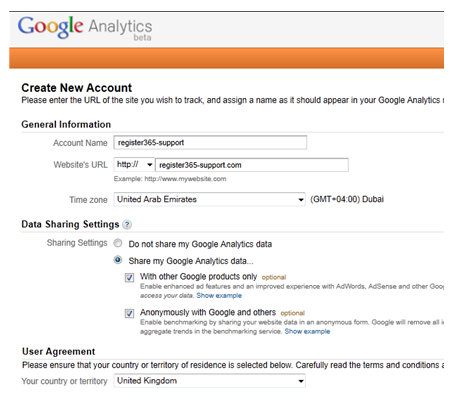Click the (GMT+04:00) Dubai time zone label
Image resolution: width=461 pixels, height=402 pixels.
coord(347,199)
